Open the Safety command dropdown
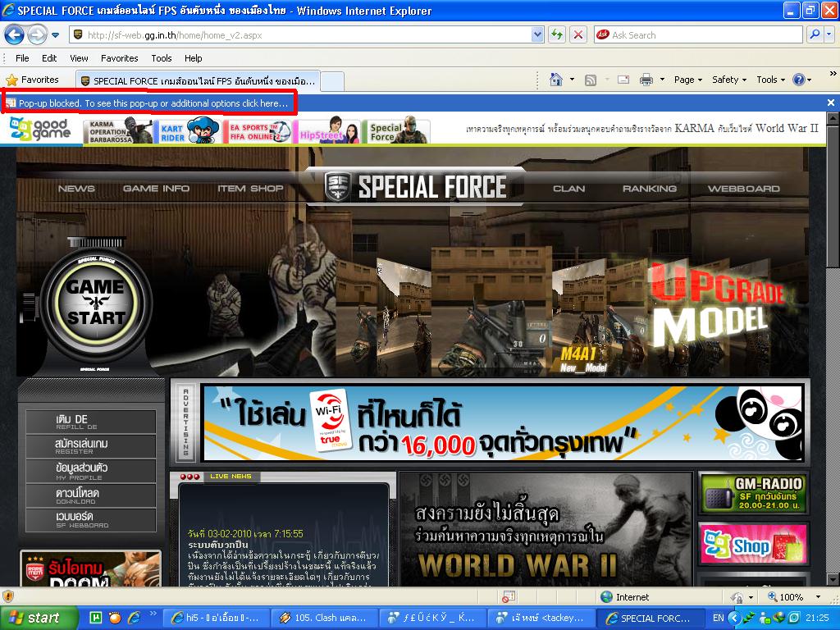The image size is (840, 630). pyautogui.click(x=729, y=80)
